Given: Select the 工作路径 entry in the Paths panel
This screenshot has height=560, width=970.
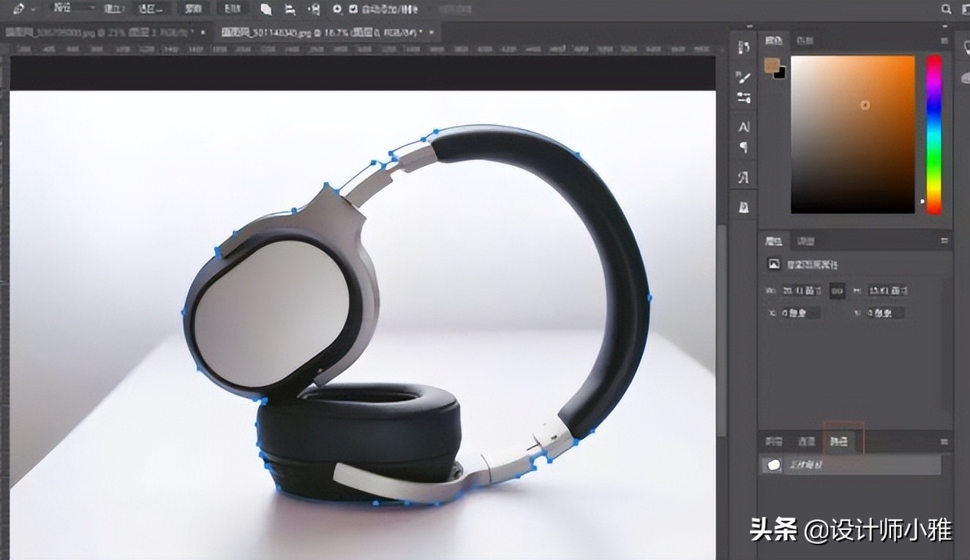Looking at the screenshot, I should pos(805,464).
